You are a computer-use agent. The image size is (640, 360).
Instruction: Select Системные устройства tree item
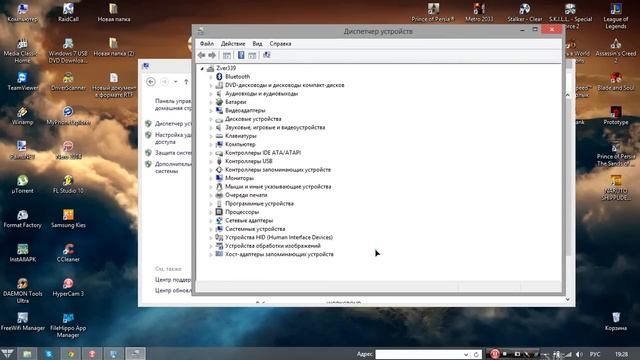pyautogui.click(x=255, y=229)
